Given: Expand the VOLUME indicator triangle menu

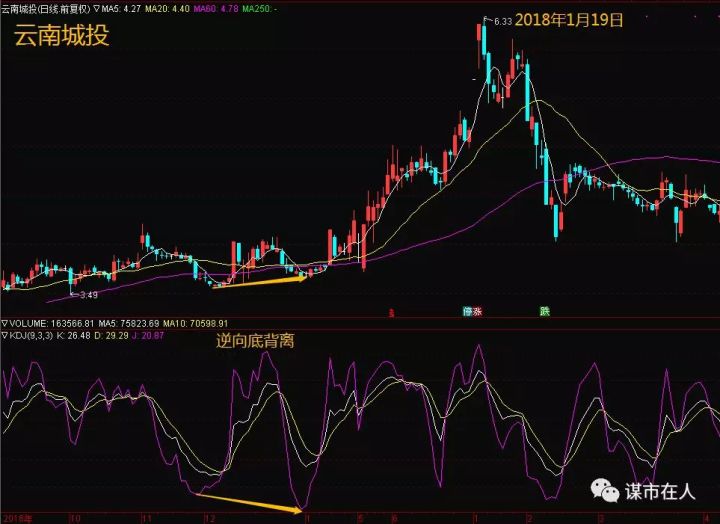Looking at the screenshot, I should 4,324.
